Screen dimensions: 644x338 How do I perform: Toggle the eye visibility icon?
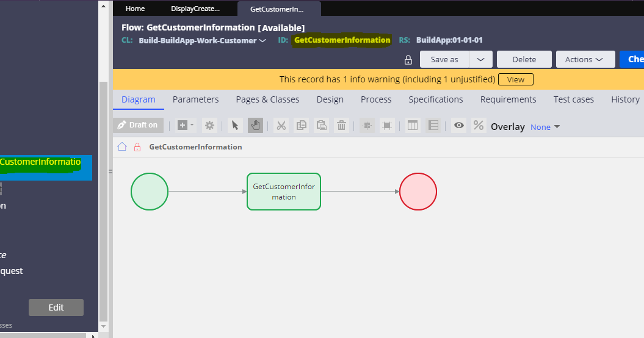[x=459, y=125]
